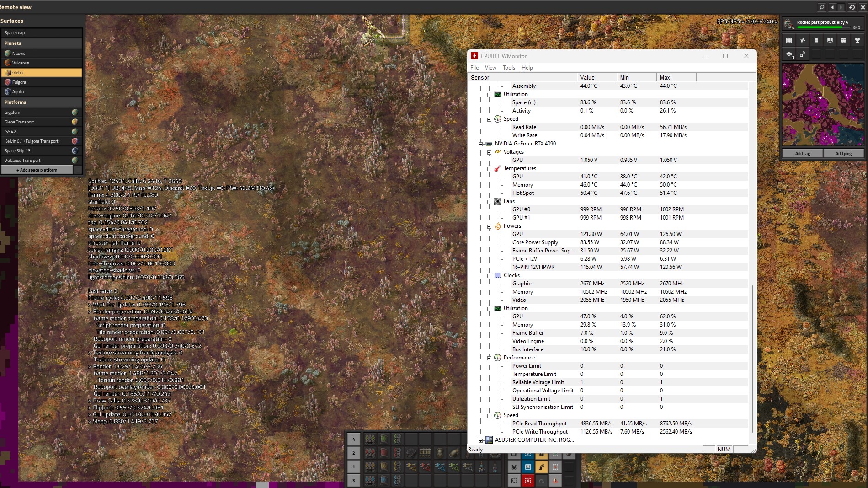Switch to quickbar page 4 button
Screen dimensions: 868x488
(354, 439)
